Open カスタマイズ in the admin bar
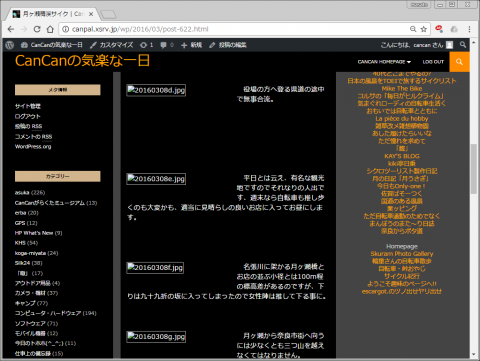 point(112,45)
